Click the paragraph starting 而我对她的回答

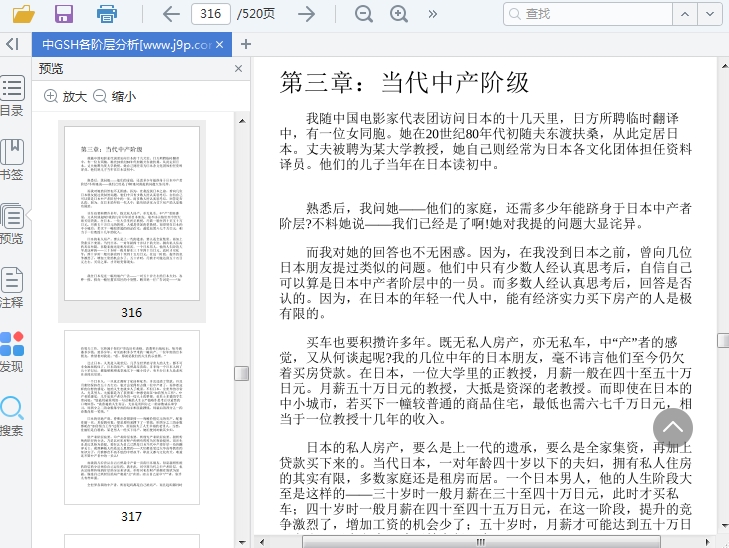(x=486, y=283)
